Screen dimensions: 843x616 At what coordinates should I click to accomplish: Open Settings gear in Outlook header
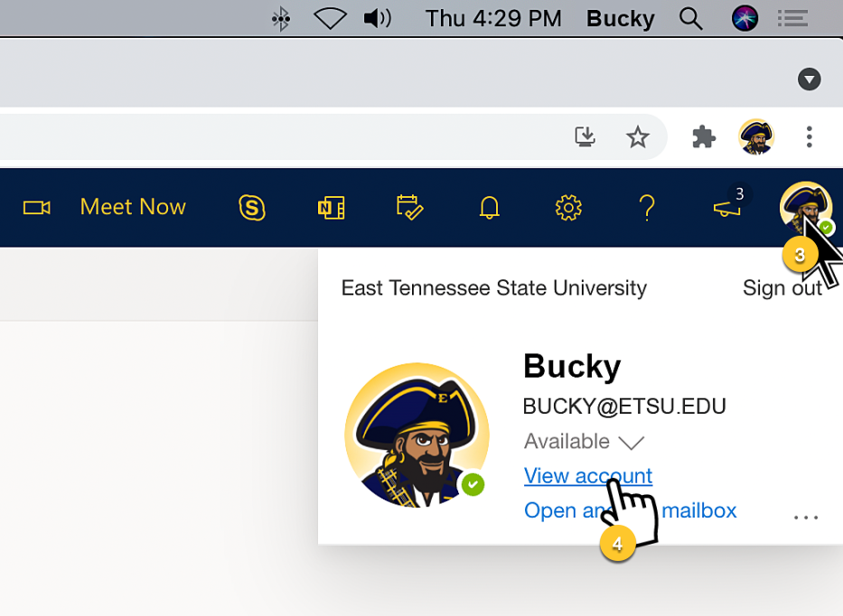click(568, 208)
